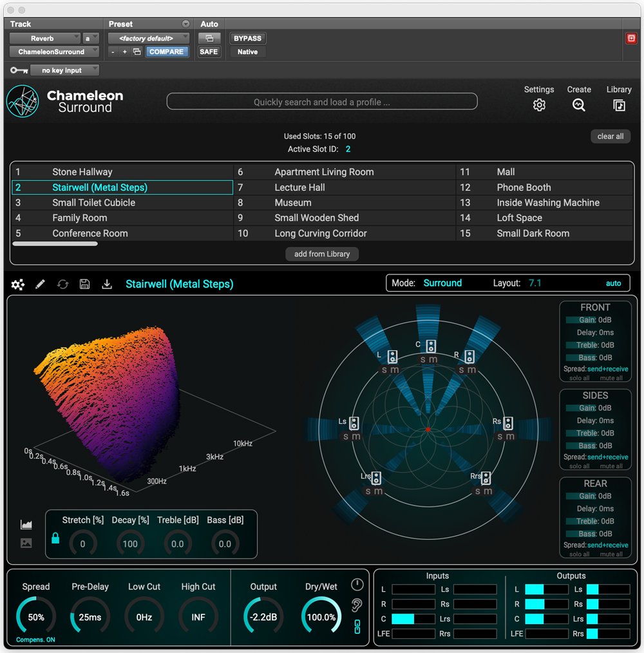Click the slot list horizontal scrollbar

[55, 244]
